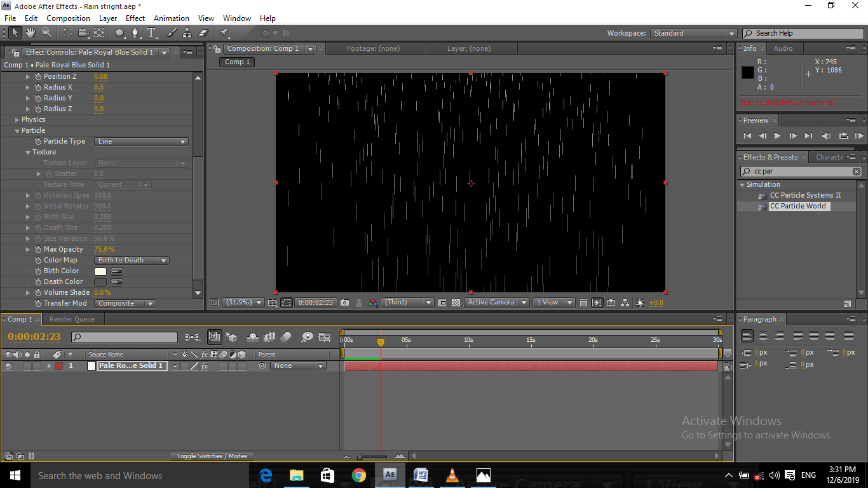Click Toggle Switches / Modes button
The image size is (868, 488).
click(x=212, y=456)
